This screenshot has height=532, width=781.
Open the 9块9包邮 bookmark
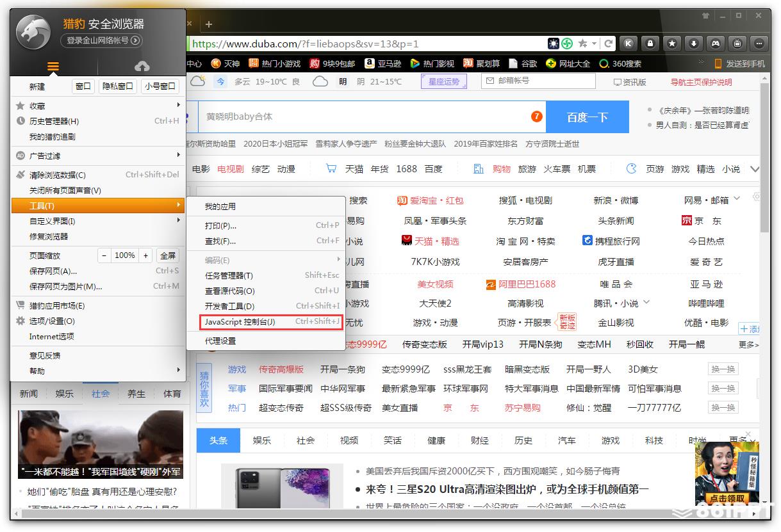(333, 63)
